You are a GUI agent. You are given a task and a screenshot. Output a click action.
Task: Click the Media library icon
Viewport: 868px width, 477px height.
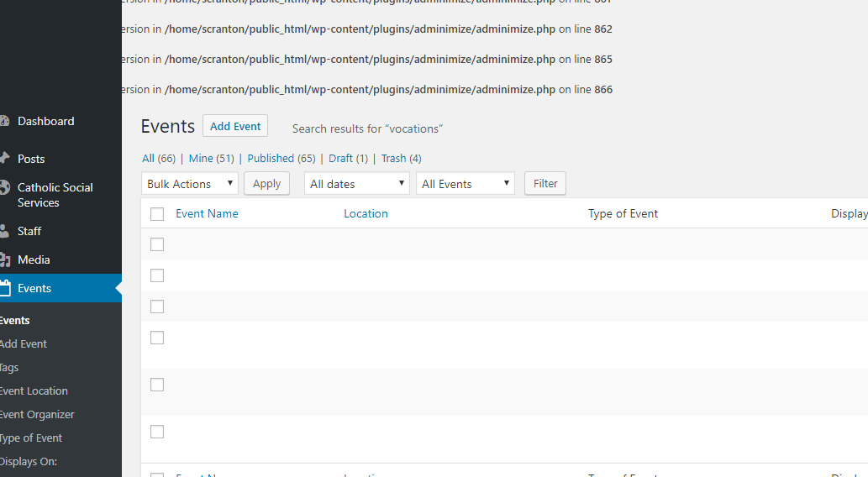point(4,259)
